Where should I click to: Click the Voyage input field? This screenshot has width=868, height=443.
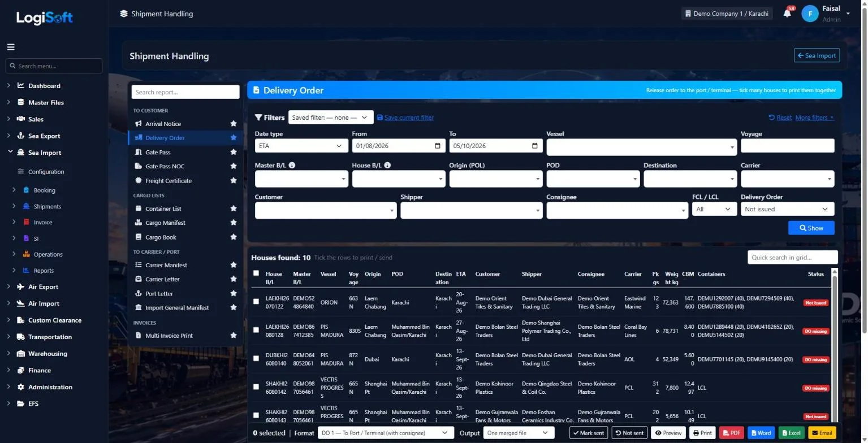(788, 146)
